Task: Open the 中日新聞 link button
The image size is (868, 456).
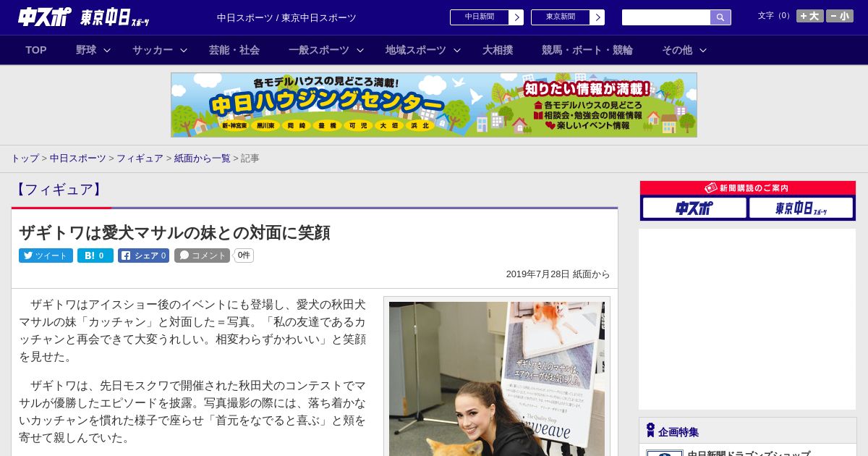Action: 486,17
